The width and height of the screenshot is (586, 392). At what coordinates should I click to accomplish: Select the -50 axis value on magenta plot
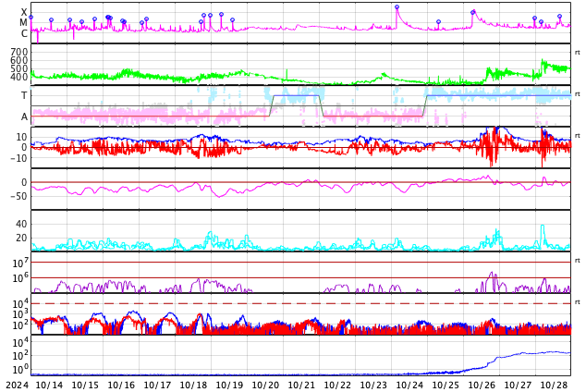click(18, 196)
